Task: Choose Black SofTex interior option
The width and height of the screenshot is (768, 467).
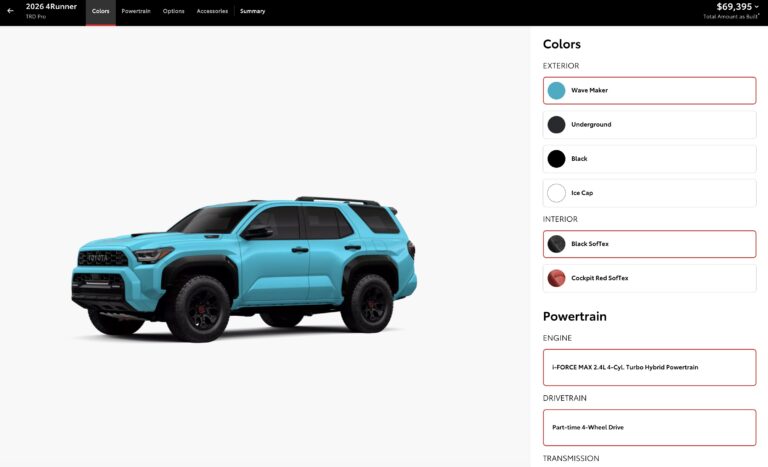Action: point(649,244)
